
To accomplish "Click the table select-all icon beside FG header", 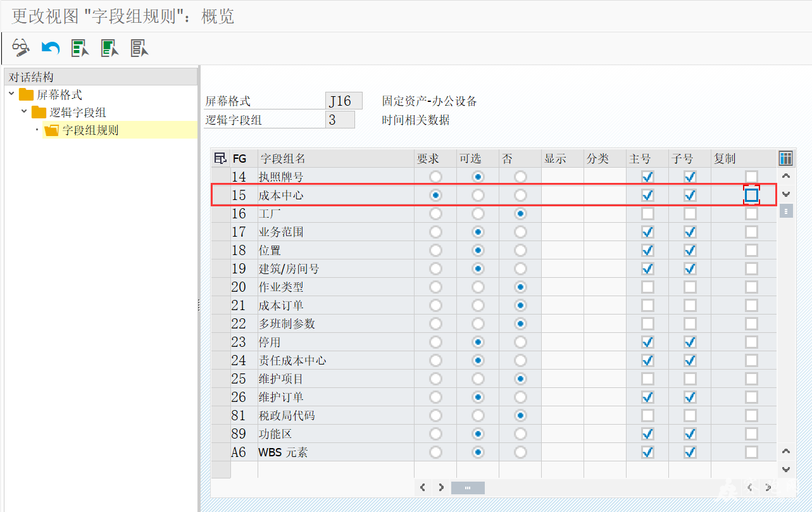I will point(220,158).
